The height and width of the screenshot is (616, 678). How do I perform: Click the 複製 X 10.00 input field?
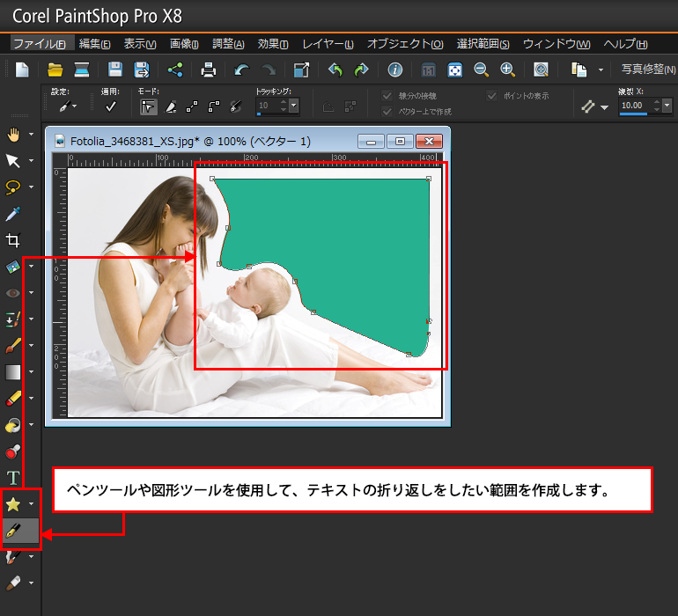(x=636, y=105)
